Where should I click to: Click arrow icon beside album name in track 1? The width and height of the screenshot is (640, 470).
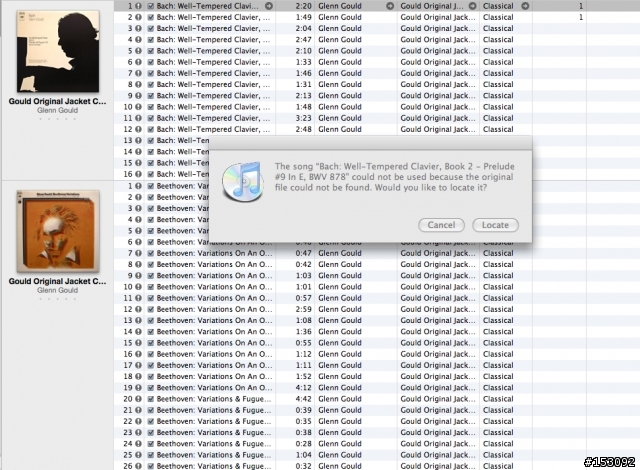(472, 6)
